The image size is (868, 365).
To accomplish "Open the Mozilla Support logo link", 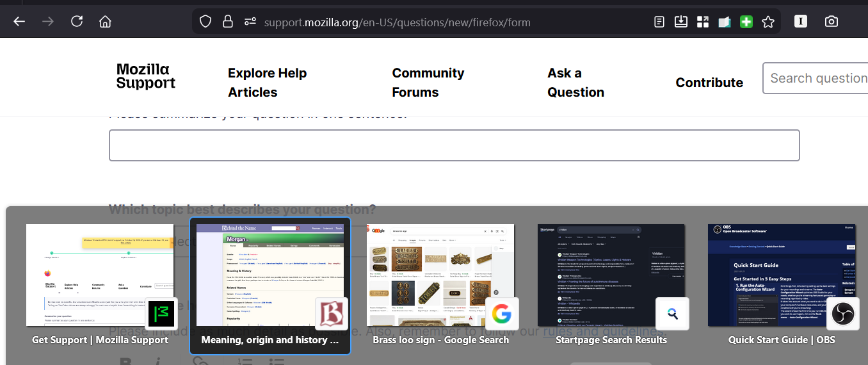I will coord(146,76).
